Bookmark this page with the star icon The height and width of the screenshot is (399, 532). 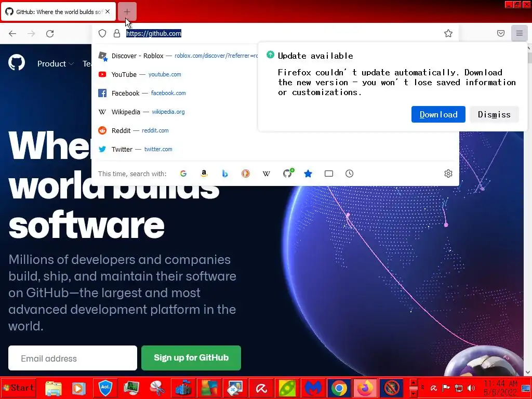pyautogui.click(x=448, y=33)
